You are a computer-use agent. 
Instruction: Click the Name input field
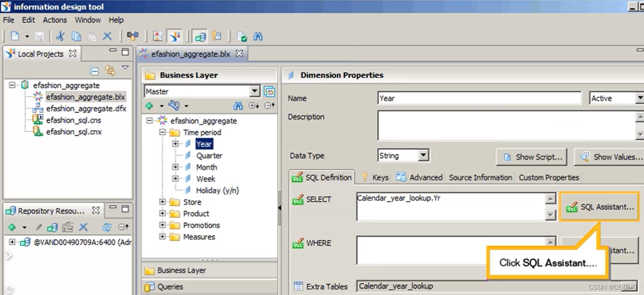point(479,98)
